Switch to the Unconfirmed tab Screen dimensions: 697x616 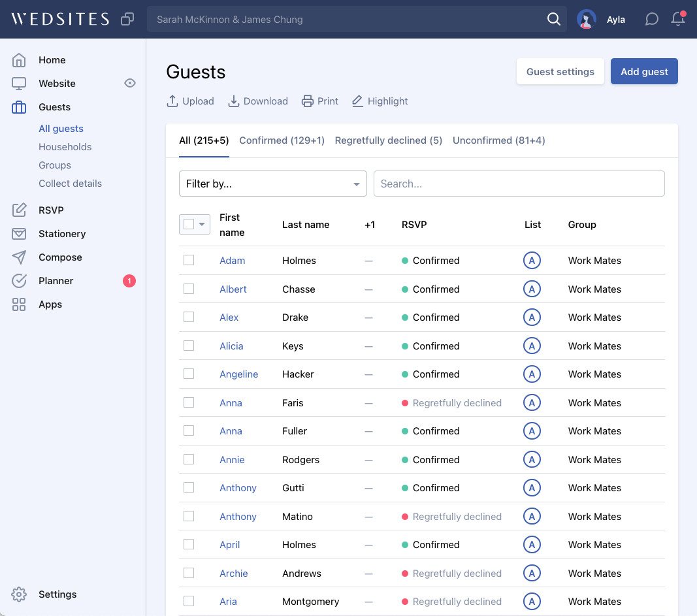498,140
